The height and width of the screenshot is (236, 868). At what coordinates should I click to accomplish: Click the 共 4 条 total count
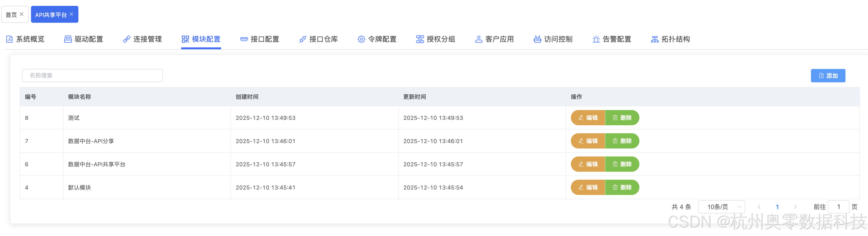tap(681, 207)
